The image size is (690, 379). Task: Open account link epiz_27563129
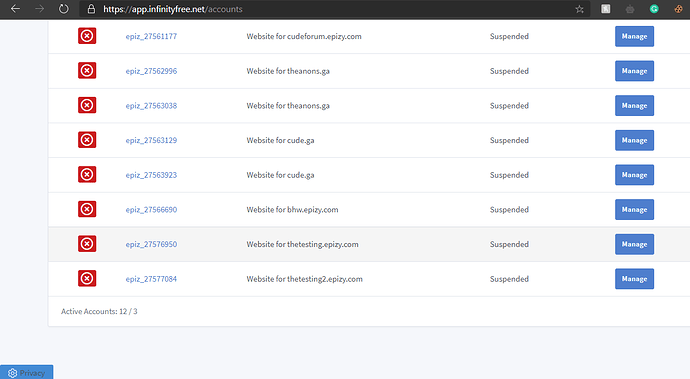pyautogui.click(x=151, y=140)
